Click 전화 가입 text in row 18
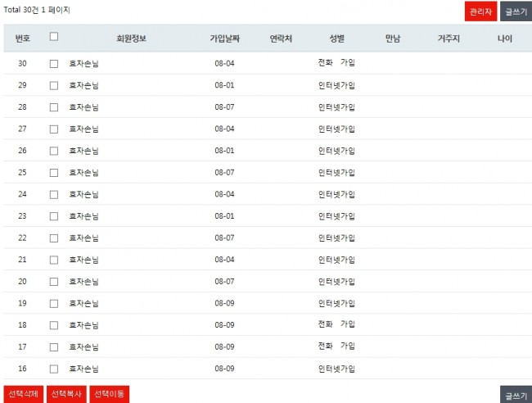Viewport: 532px width, 403px height. click(336, 324)
